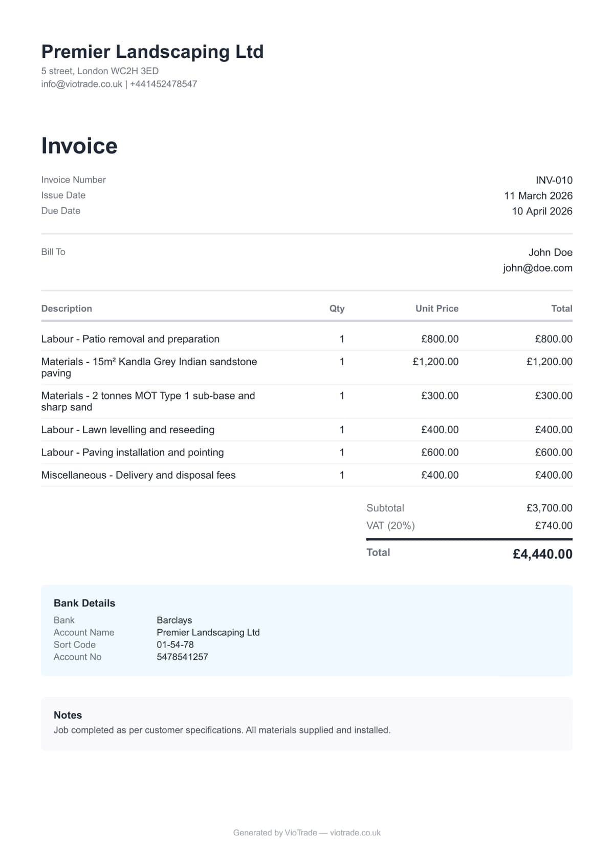The width and height of the screenshot is (614, 868).
Task: Select the issue date 11 March 2026
Action: pos(538,195)
